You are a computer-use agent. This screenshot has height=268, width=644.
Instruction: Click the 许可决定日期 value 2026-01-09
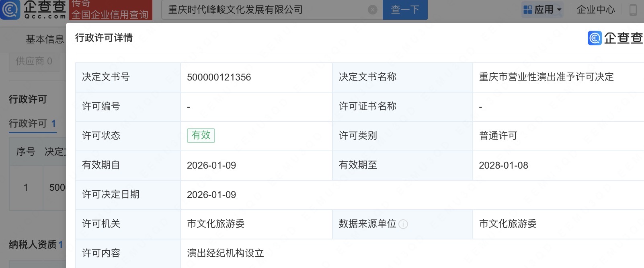pos(211,195)
